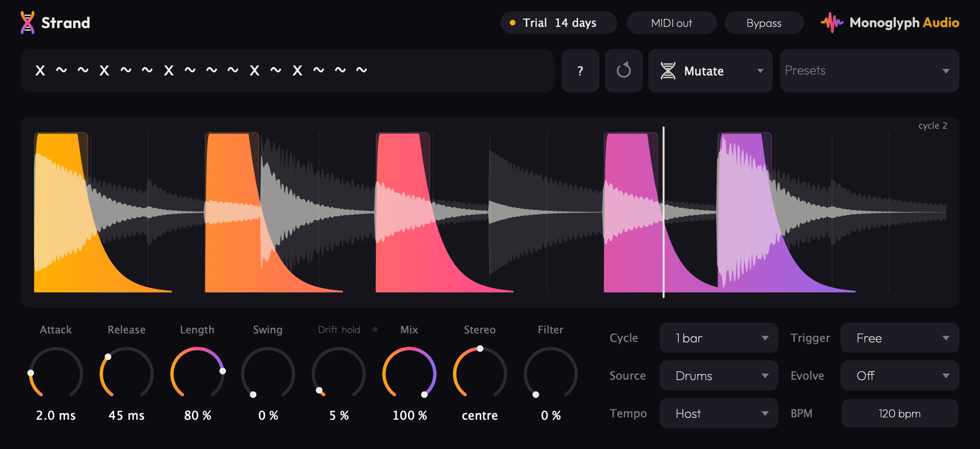Click the Stereo value centre
980x449 pixels.
(x=480, y=416)
